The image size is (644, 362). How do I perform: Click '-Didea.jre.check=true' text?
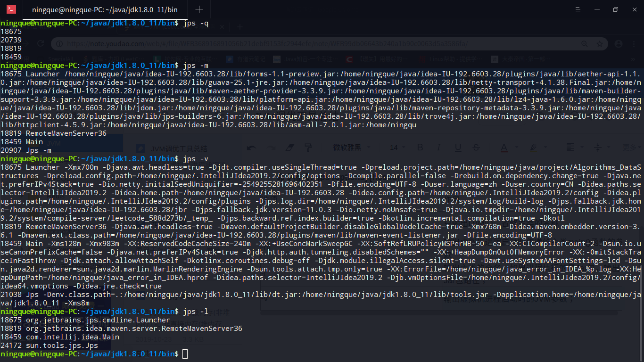118,286
